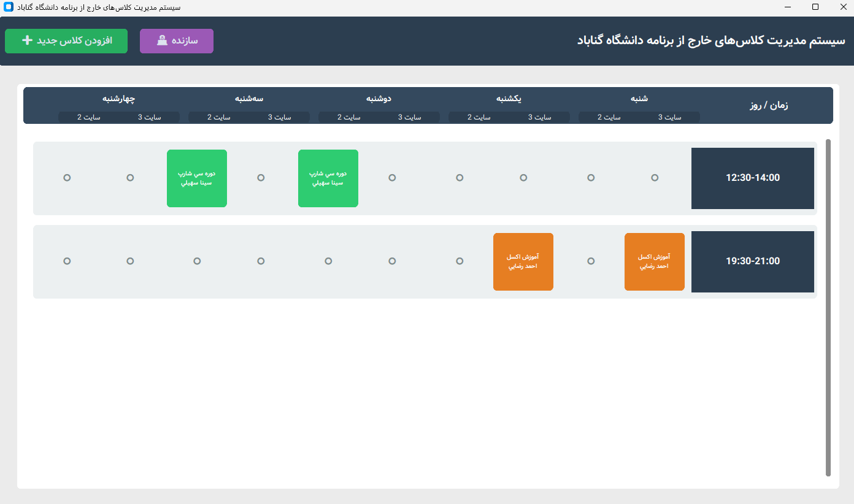Open Saturday's orange آموزش اکسل class card
The height and width of the screenshot is (504, 854).
[655, 262]
